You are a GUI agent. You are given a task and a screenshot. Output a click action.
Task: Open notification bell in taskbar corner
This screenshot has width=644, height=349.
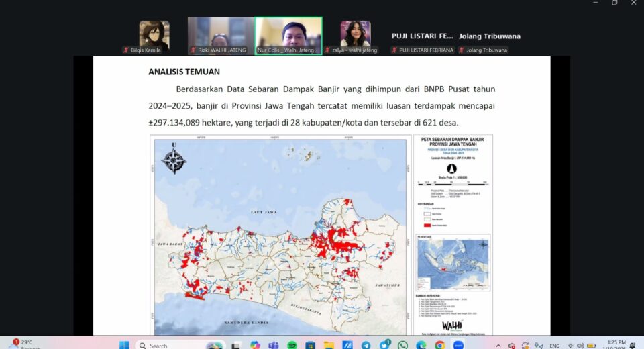click(x=633, y=346)
